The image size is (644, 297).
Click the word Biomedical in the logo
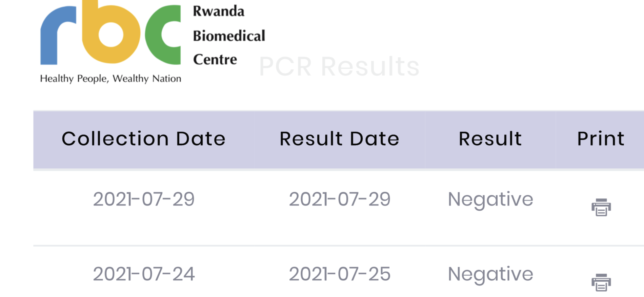click(x=229, y=36)
